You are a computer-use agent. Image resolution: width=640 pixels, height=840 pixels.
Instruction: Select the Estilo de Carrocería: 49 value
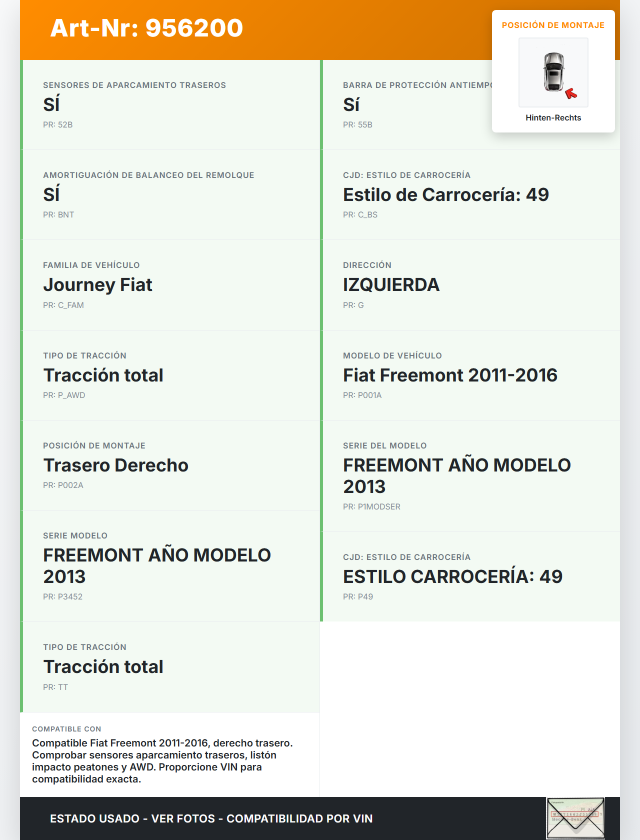coord(445,195)
